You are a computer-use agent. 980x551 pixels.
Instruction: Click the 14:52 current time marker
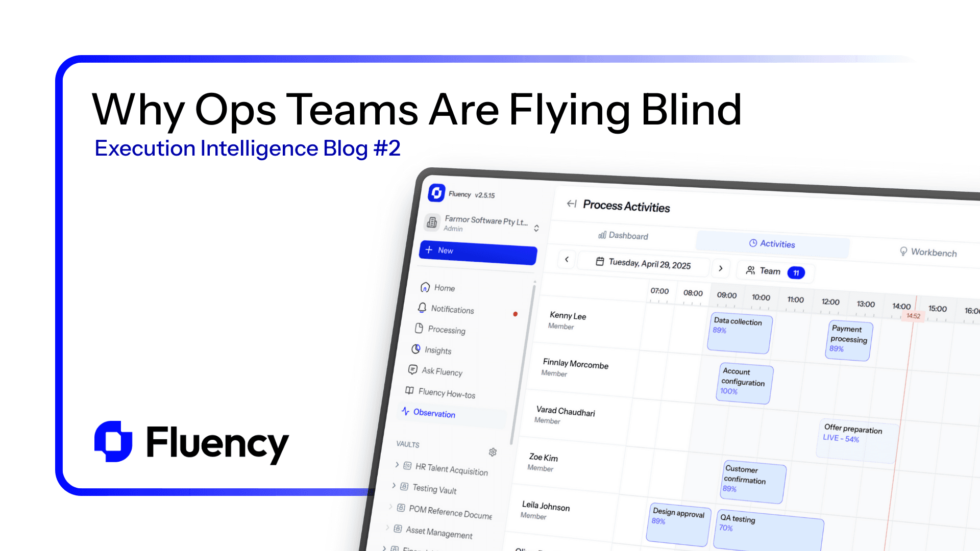(913, 316)
